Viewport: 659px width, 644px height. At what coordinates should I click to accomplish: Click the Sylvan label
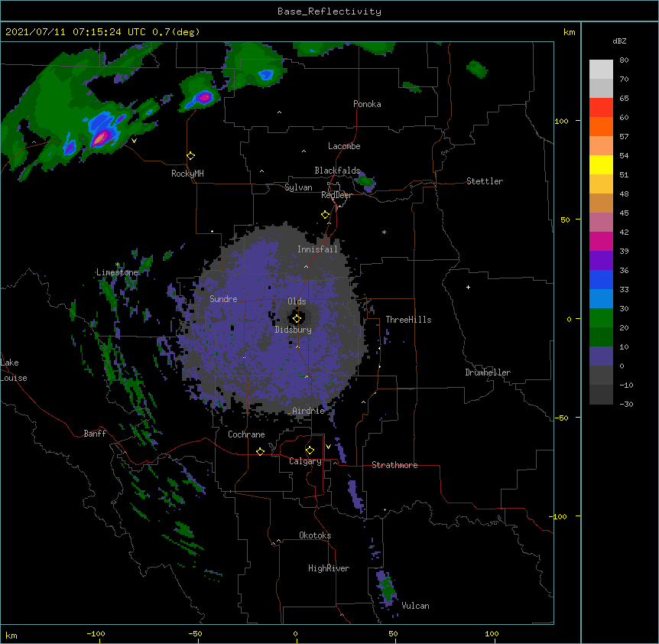(x=298, y=187)
